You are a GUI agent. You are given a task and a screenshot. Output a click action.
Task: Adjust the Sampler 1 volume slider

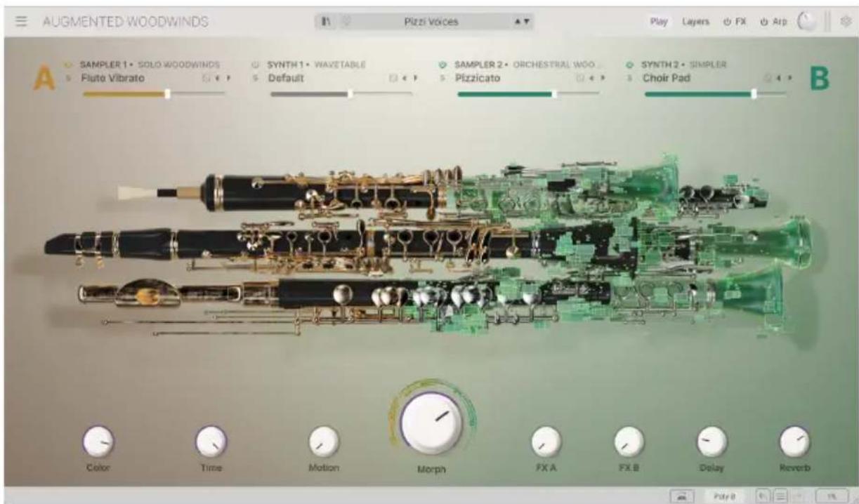point(154,93)
